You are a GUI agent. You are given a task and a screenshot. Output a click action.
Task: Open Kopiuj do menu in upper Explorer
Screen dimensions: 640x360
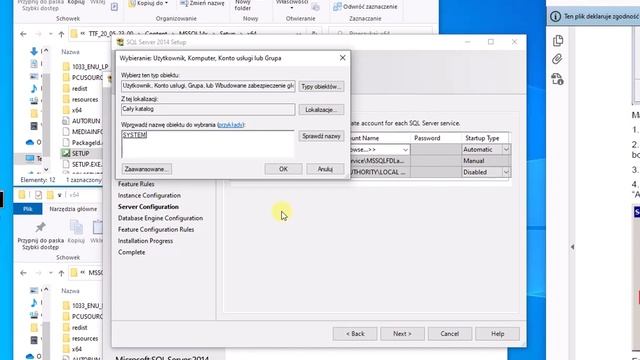[149, 3]
